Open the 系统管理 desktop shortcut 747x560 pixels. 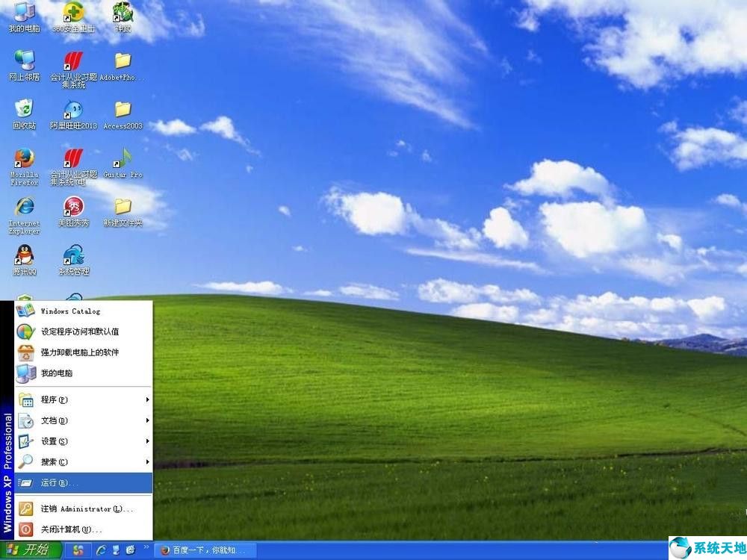point(73,260)
